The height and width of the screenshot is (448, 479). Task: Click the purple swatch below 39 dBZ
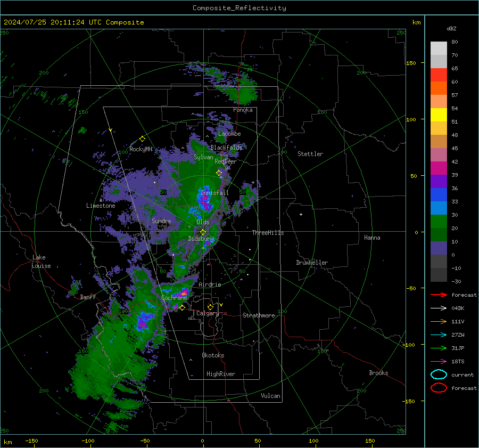coord(439,182)
